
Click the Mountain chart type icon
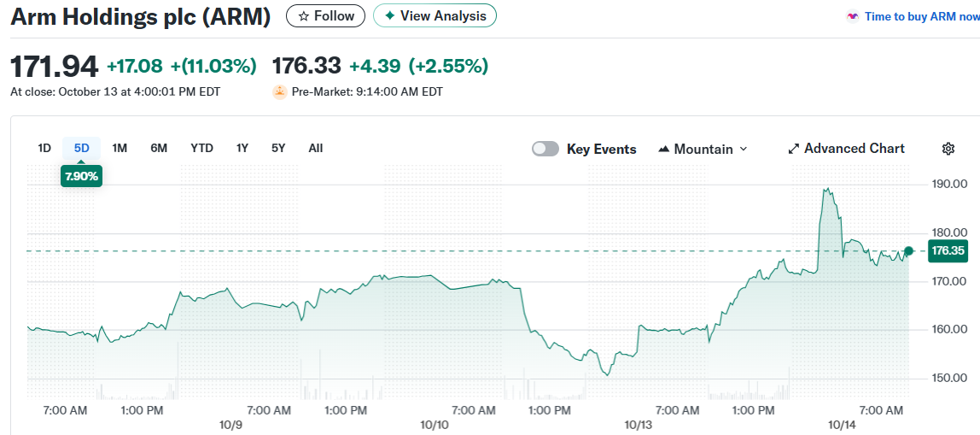[664, 149]
